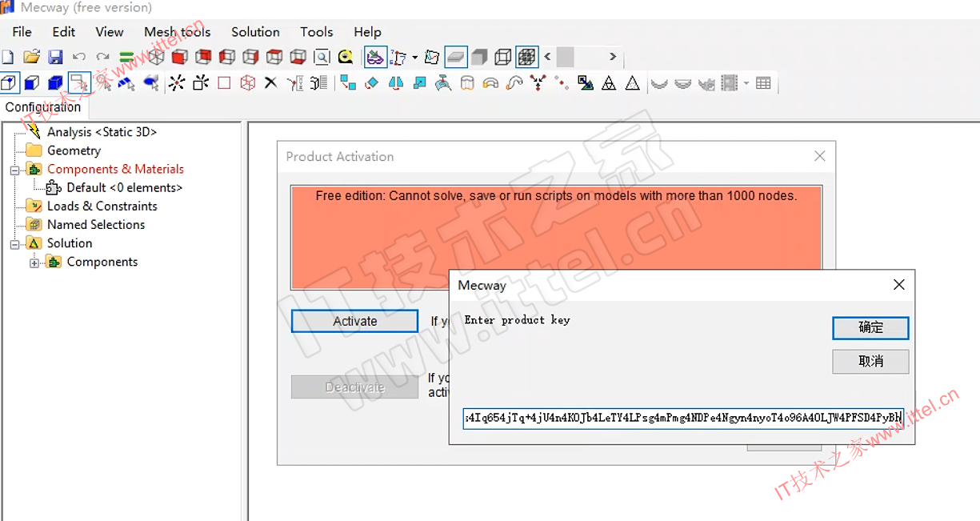The image size is (980, 521).
Task: Click the green Solve bars icon
Action: tap(126, 57)
